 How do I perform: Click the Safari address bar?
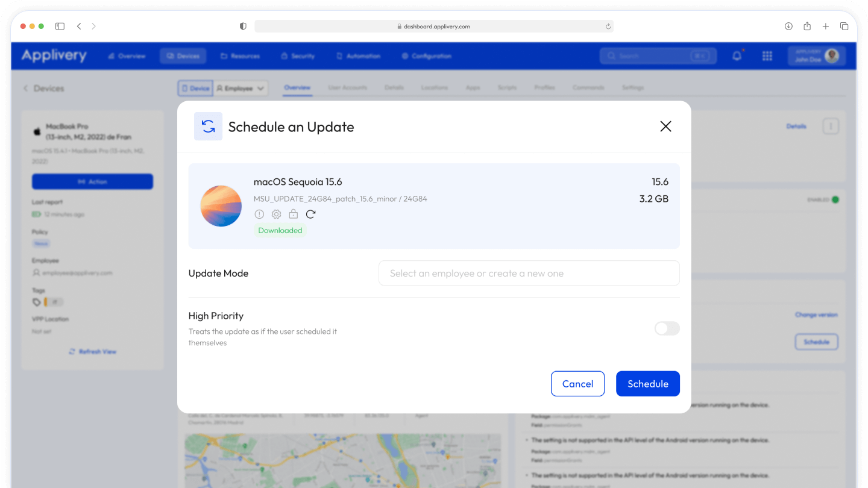[433, 26]
